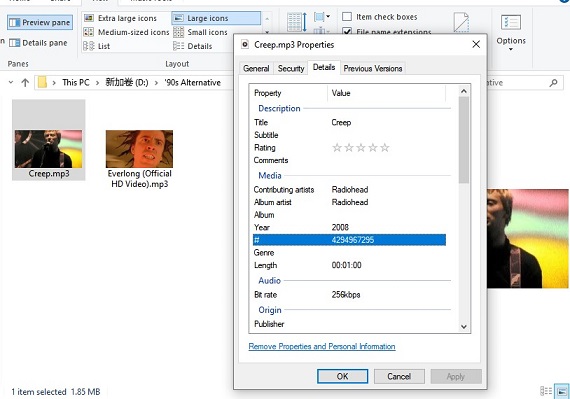Click the Album property row
Viewport: 570px width, 399px height.
click(x=349, y=215)
